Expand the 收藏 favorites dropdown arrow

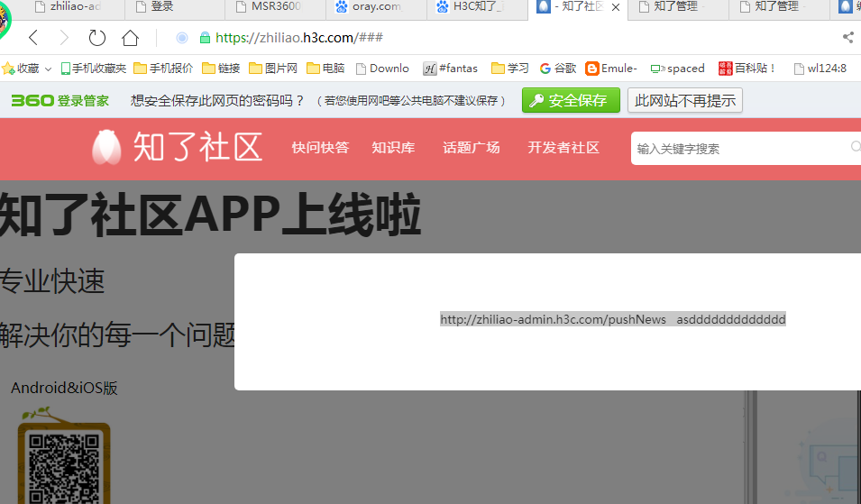tap(49, 69)
